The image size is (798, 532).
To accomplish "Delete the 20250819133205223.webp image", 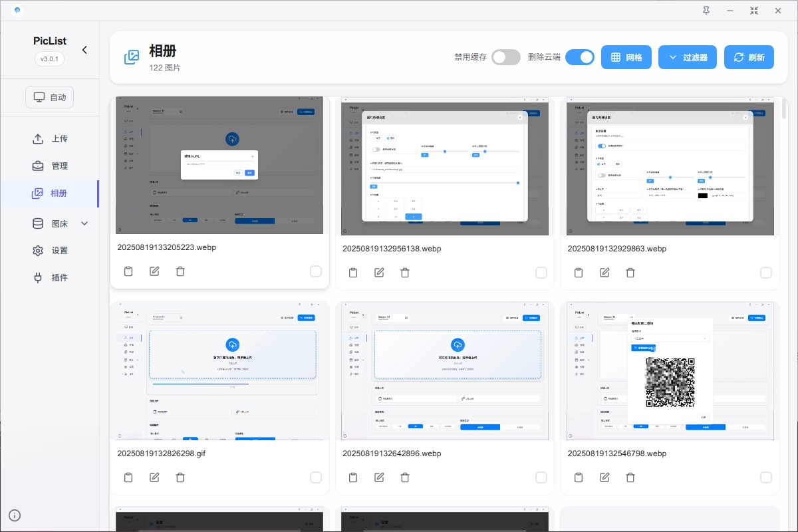I will [180, 271].
